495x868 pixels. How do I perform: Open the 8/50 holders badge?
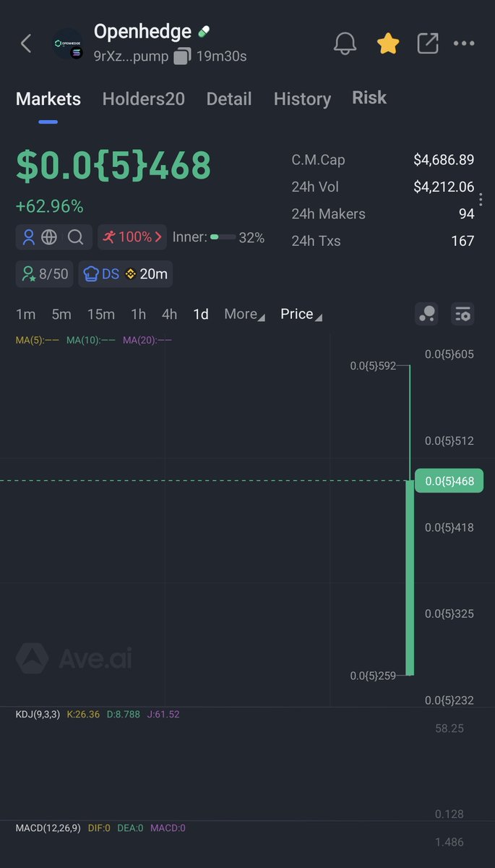click(x=45, y=273)
